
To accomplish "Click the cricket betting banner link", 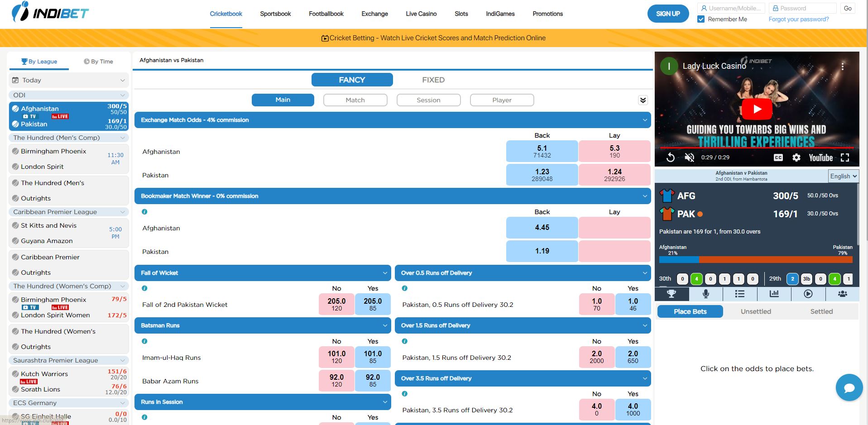I will 433,38.
